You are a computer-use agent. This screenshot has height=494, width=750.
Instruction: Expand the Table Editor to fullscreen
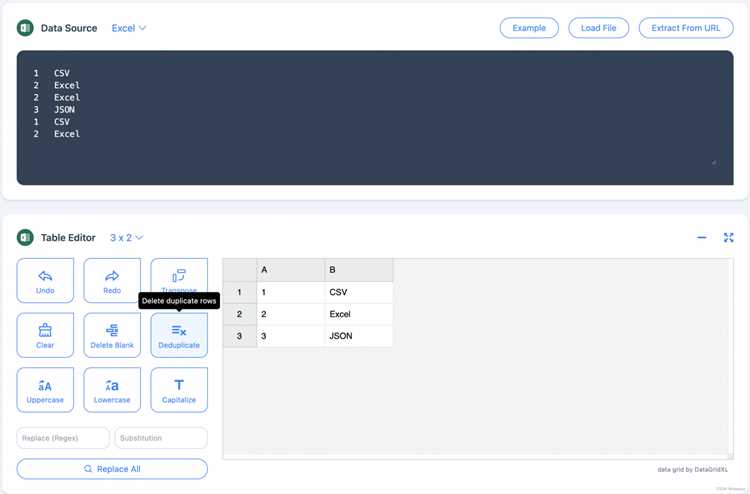728,238
